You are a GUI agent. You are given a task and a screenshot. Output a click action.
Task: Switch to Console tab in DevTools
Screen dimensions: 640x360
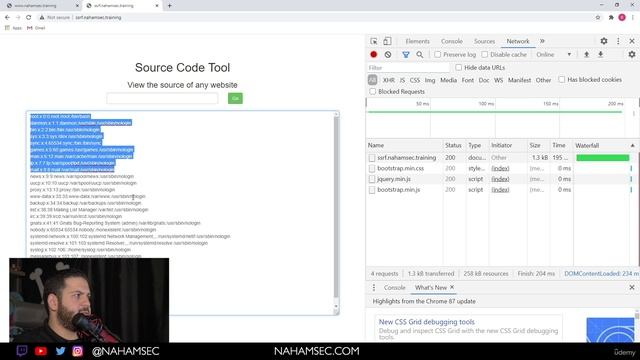452,41
